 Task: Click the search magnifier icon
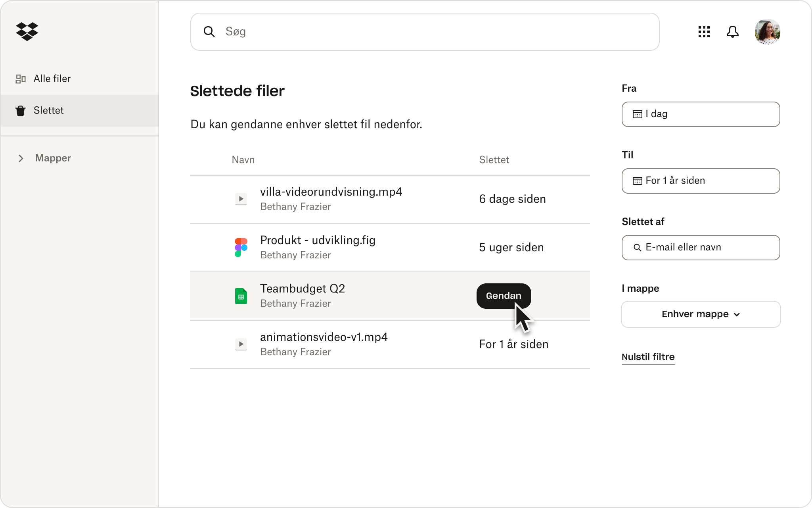pyautogui.click(x=209, y=32)
